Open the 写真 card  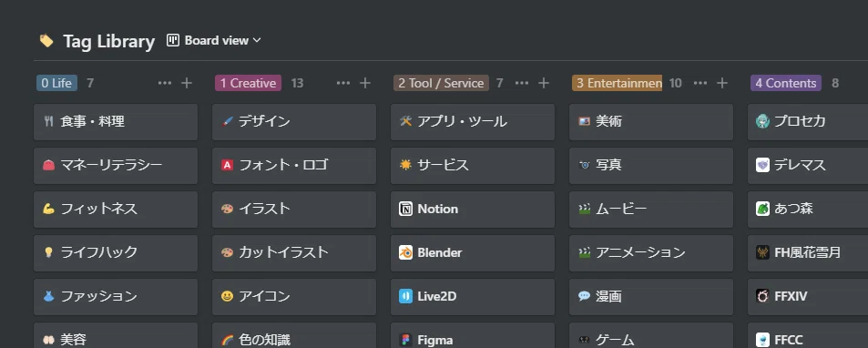coord(651,166)
